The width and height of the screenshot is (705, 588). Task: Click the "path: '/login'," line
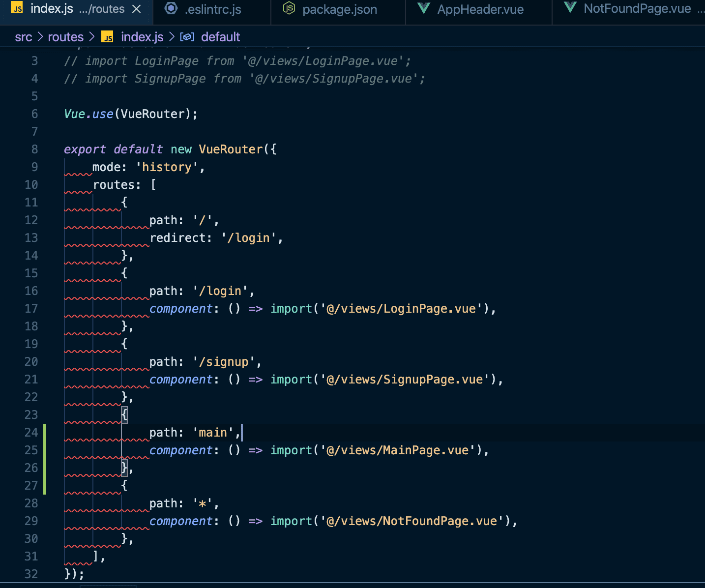202,291
